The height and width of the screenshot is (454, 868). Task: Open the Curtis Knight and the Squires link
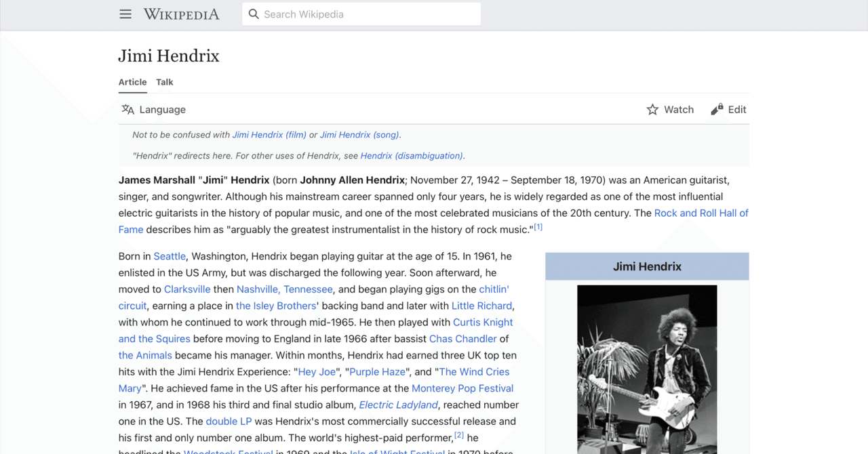click(483, 323)
